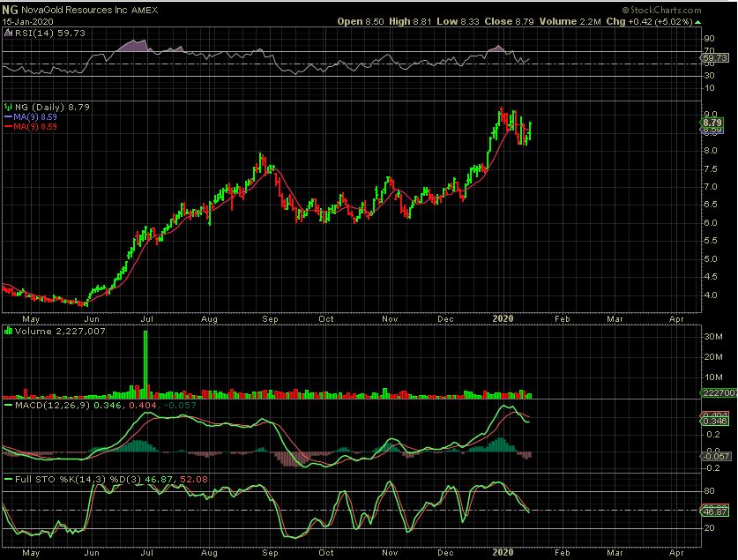Click the red MA(9) legend marker
Screen dimensions: 738x560
coord(9,126)
